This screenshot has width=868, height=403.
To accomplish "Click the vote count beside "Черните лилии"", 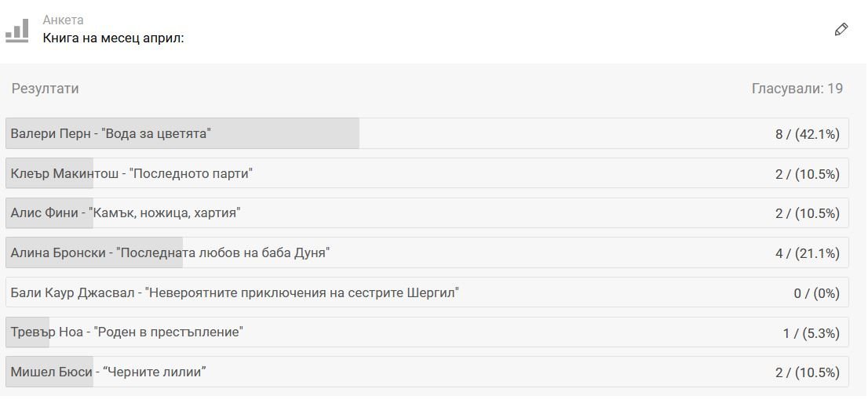I will [x=807, y=372].
